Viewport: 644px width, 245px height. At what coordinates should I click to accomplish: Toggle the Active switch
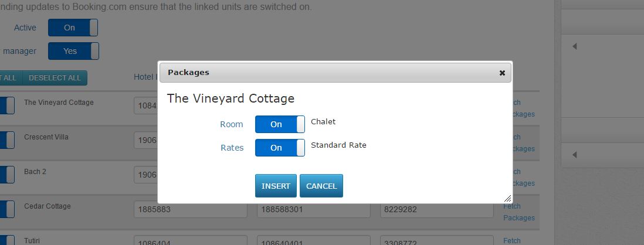pos(73,28)
